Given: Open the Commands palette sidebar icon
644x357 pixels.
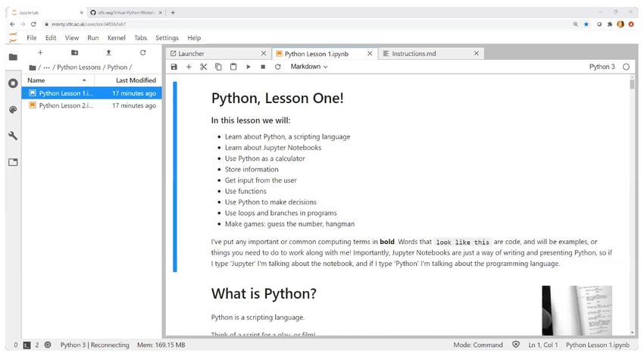Looking at the screenshot, I should [x=13, y=110].
